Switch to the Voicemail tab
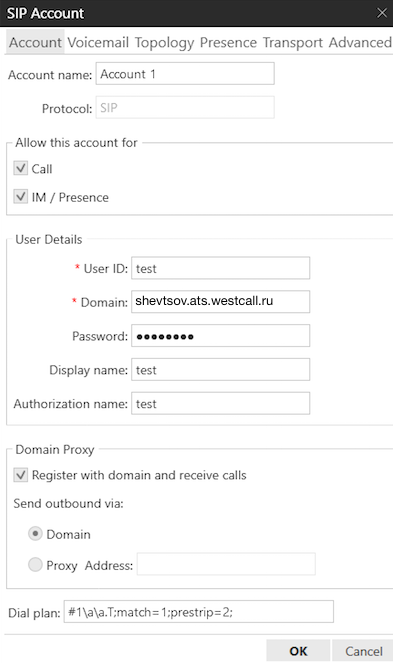This screenshot has width=393, height=663. coord(98,42)
